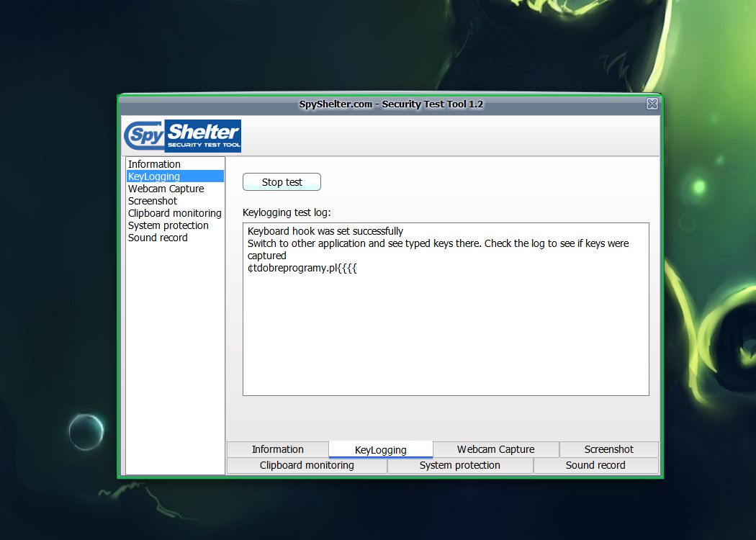
Task: Choose Screenshot in the left list
Action: pos(175,201)
